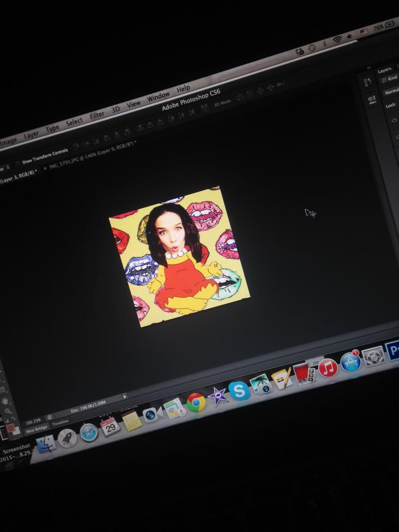Click the pop-art canvas image
Screen dimensions: 399x532
tap(179, 257)
